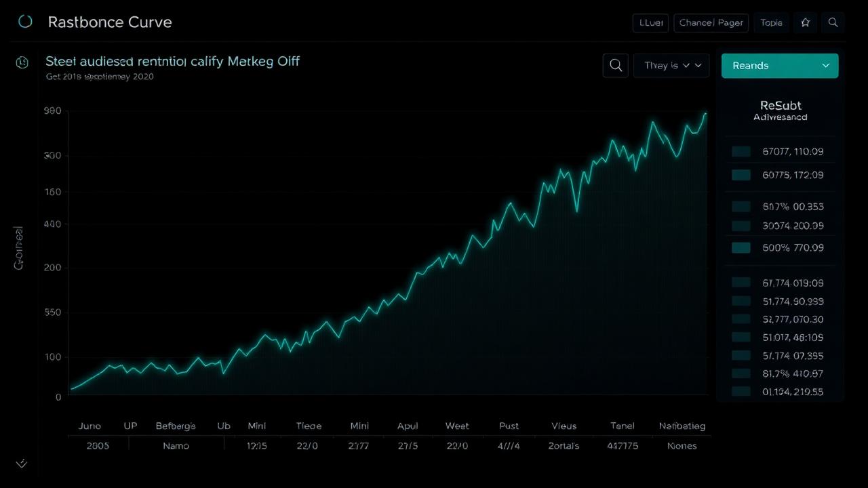Click the "447175" value in bottom row
Screen dimensions: 868x488
click(623, 446)
